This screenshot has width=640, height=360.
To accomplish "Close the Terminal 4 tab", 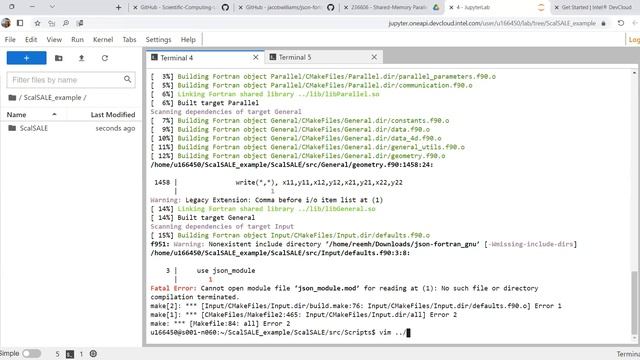I will [x=256, y=58].
